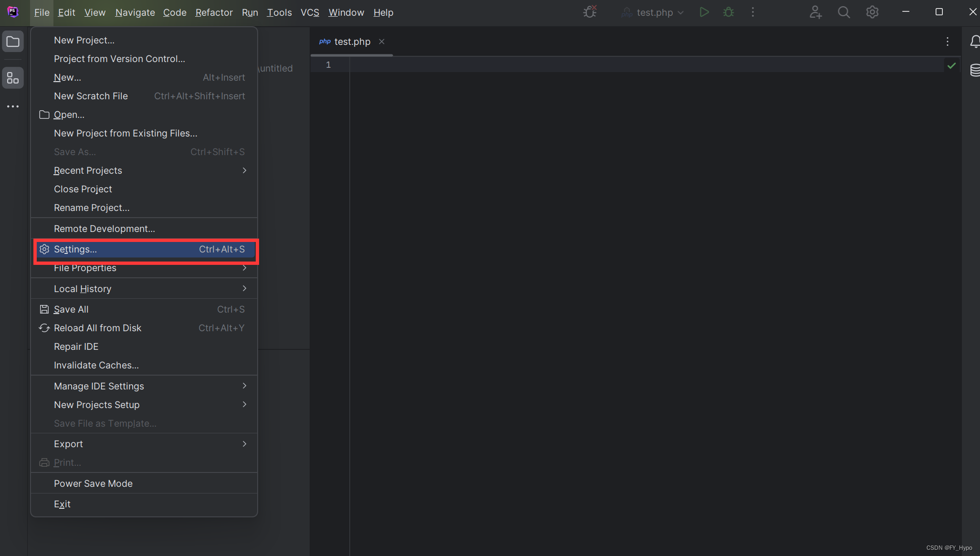980x556 pixels.
Task: Open the Window menu
Action: (x=346, y=12)
